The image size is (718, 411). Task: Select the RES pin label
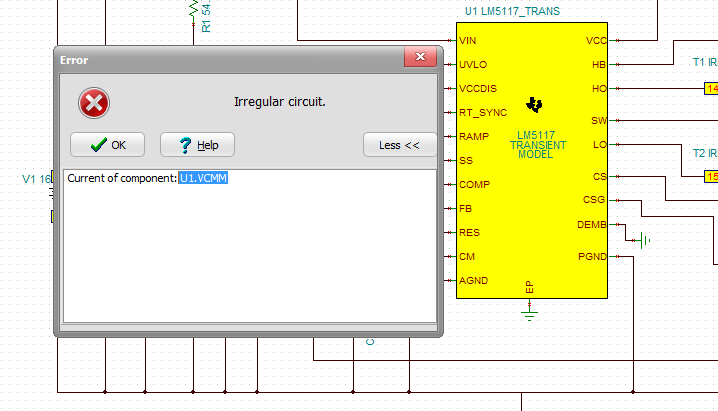point(469,233)
